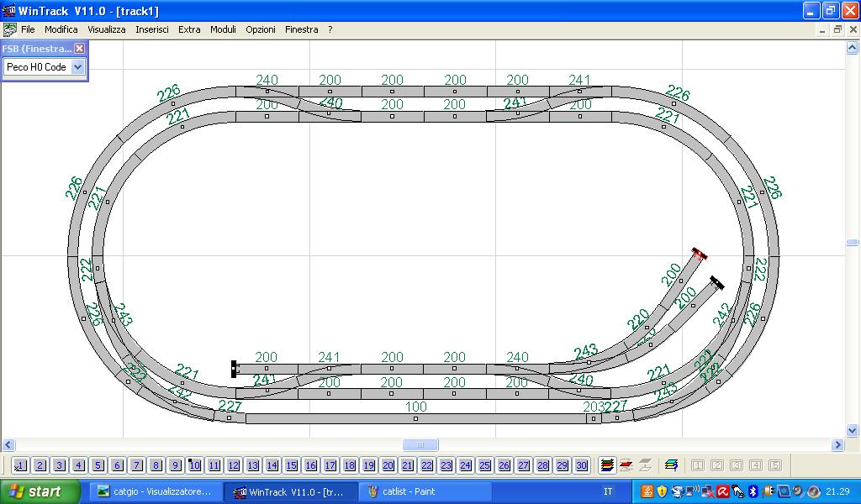Click the greyed-out level 3 box
Image resolution: width=861 pixels, height=504 pixels.
click(736, 465)
